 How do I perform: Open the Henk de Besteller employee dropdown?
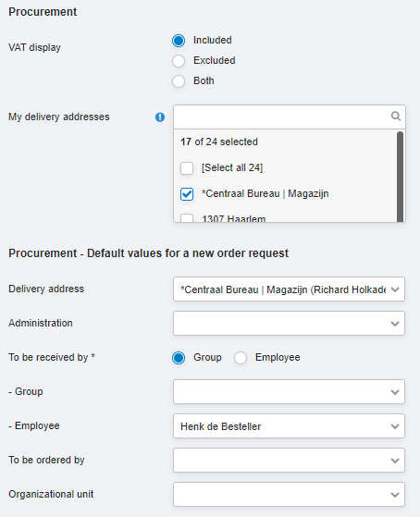[289, 426]
